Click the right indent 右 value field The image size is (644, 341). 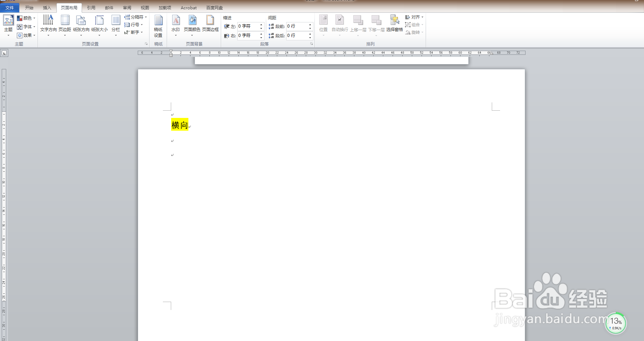[248, 36]
